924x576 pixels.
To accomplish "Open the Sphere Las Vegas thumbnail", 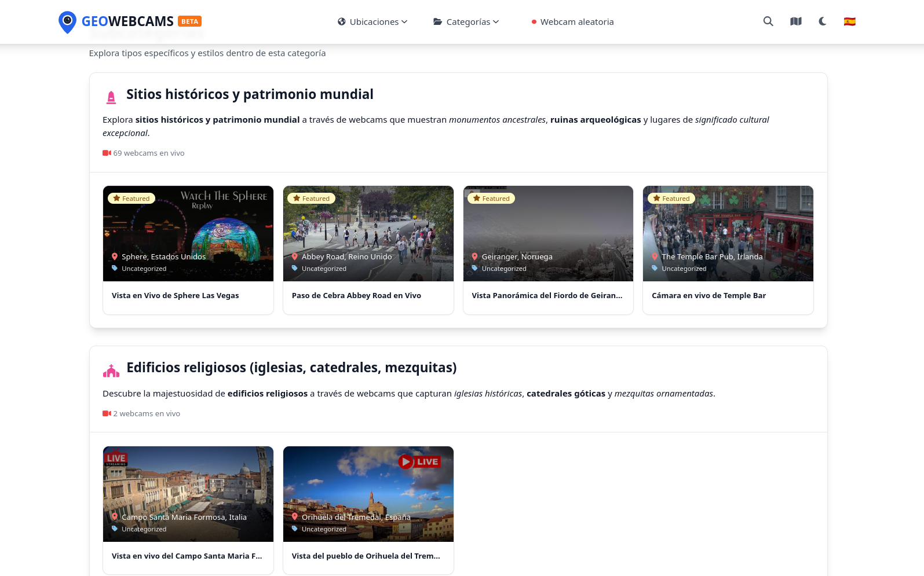I will click(188, 233).
